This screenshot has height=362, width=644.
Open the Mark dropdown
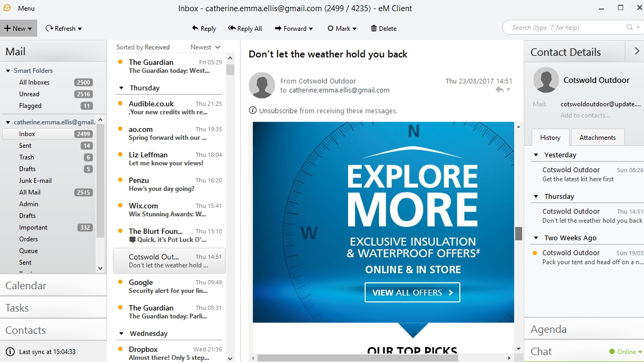[354, 29]
